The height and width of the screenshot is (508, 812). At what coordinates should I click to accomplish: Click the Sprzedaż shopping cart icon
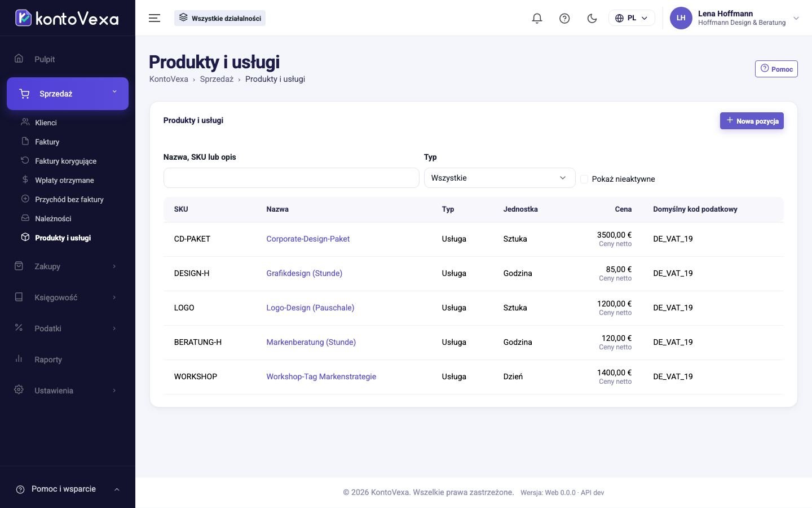coord(24,94)
